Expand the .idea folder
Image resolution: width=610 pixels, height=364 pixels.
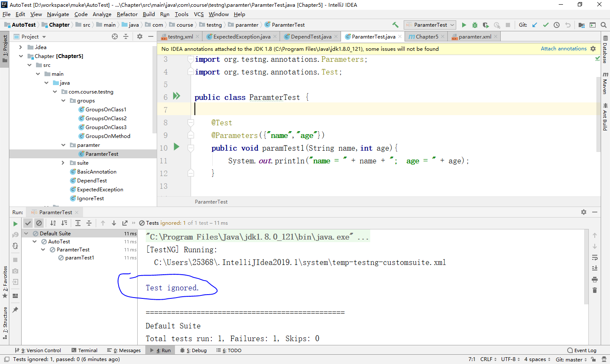click(21, 47)
